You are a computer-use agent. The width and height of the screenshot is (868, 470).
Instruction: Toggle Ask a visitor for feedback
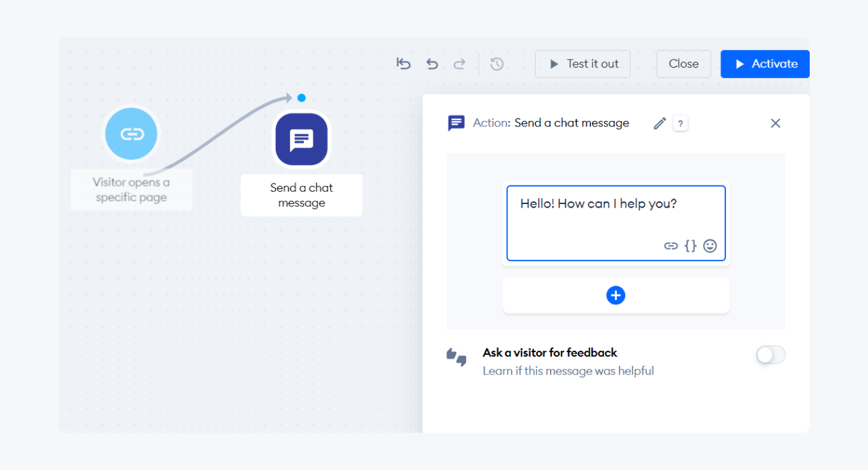(771, 355)
